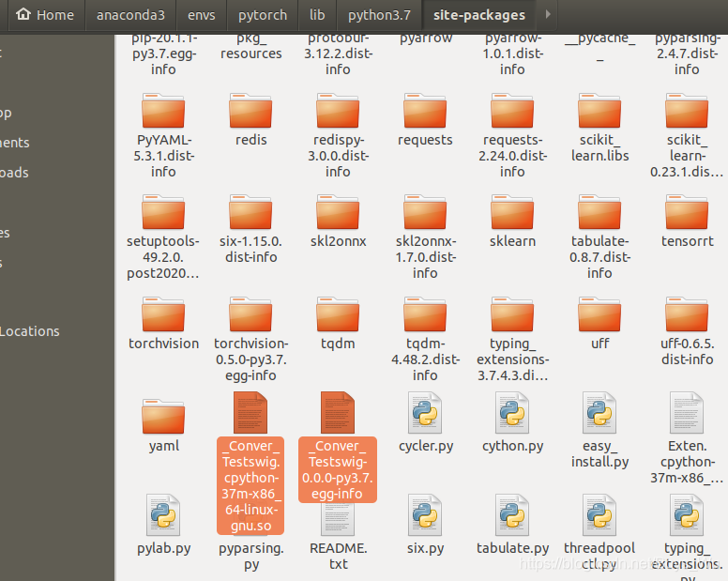This screenshot has width=728, height=581.
Task: Open the tensorrt folder
Action: 687,212
